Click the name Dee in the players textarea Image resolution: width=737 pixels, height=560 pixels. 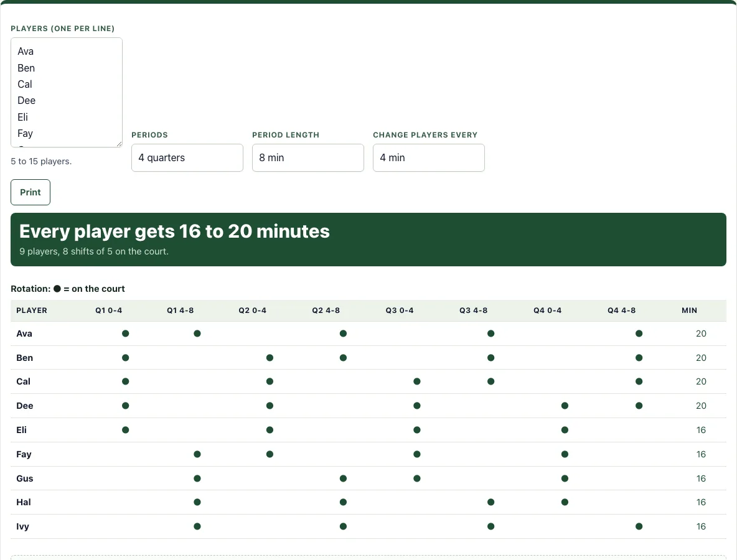(x=26, y=101)
